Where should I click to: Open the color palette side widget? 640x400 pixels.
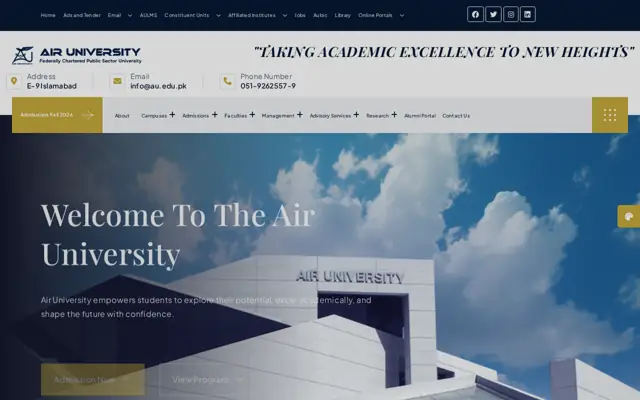click(x=629, y=216)
